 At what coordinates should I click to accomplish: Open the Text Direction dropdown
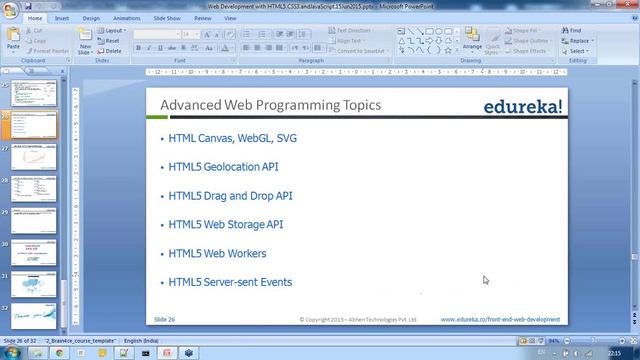pyautogui.click(x=351, y=31)
